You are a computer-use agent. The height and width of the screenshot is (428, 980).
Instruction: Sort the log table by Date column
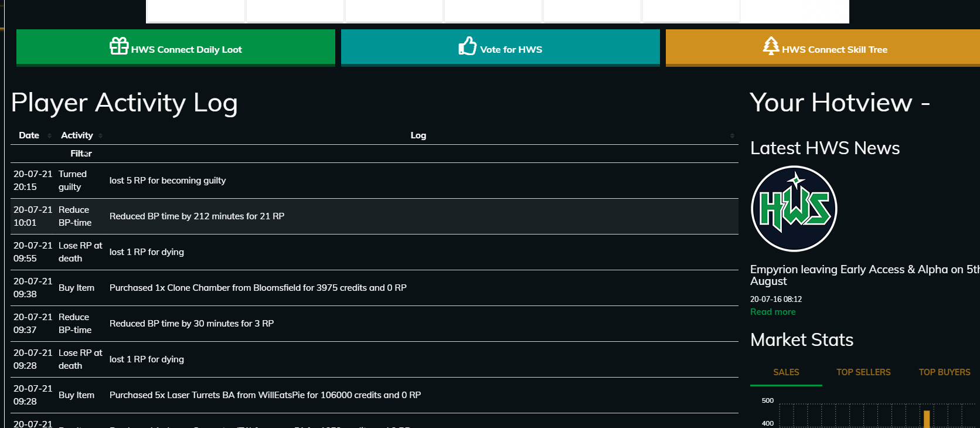click(x=49, y=135)
